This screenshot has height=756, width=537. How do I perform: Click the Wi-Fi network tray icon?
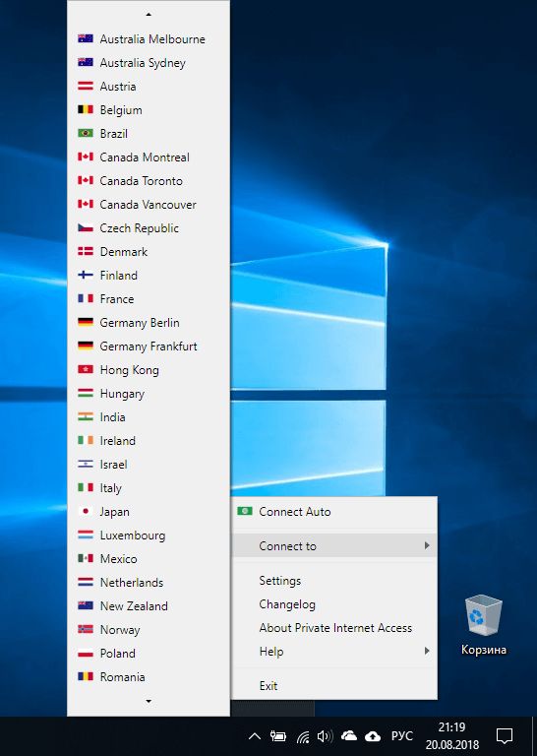point(303,736)
